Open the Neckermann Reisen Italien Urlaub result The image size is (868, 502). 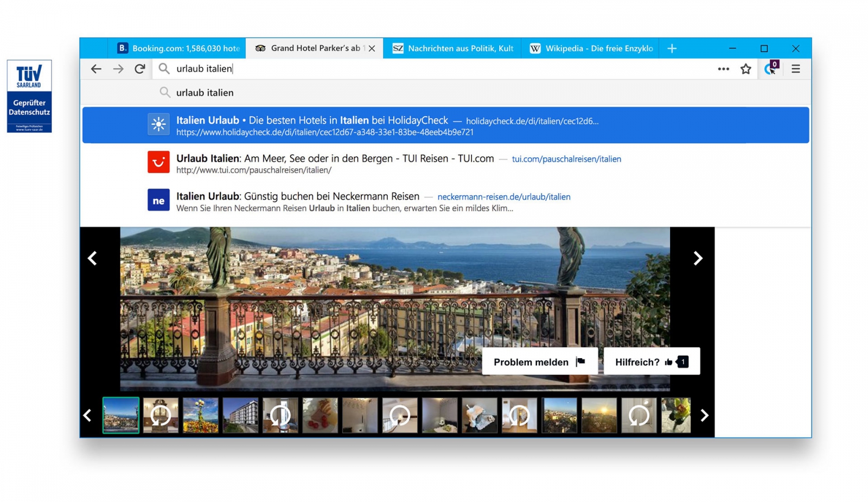446,201
